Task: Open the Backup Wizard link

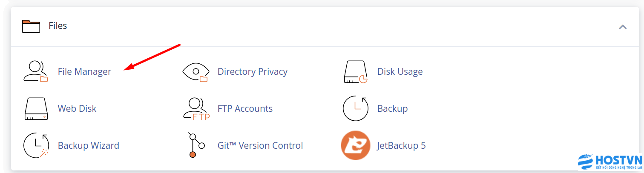Action: point(88,145)
